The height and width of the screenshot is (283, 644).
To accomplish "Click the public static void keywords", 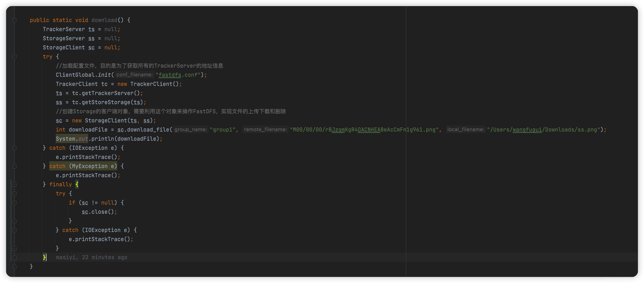I will click(x=59, y=20).
